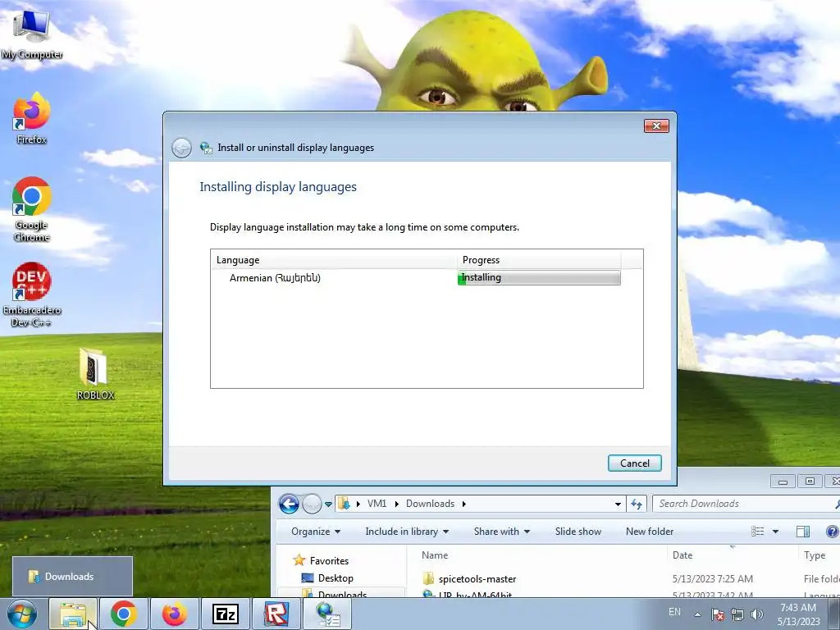Image resolution: width=840 pixels, height=630 pixels.
Task: Expand the arrow after VM1 in address bar
Action: 396,504
